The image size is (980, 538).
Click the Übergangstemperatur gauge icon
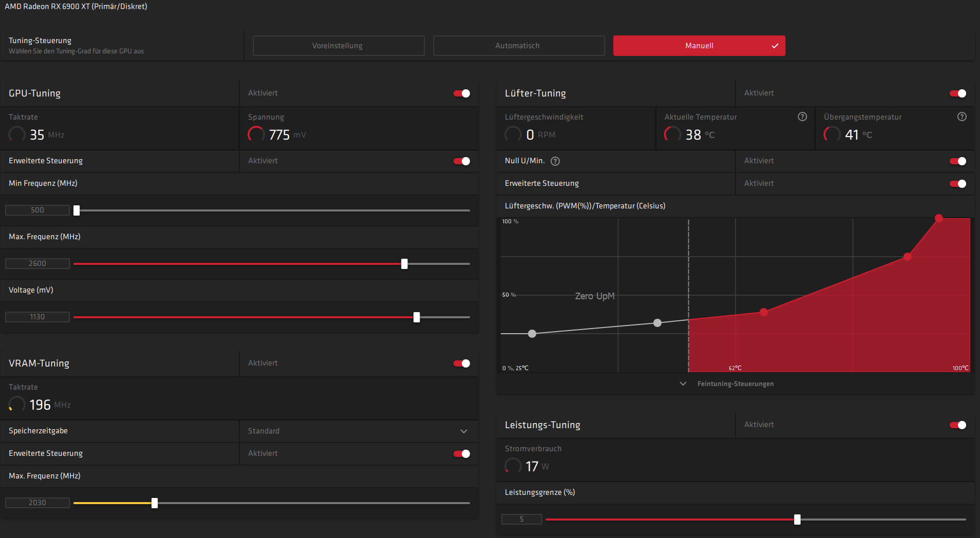832,134
